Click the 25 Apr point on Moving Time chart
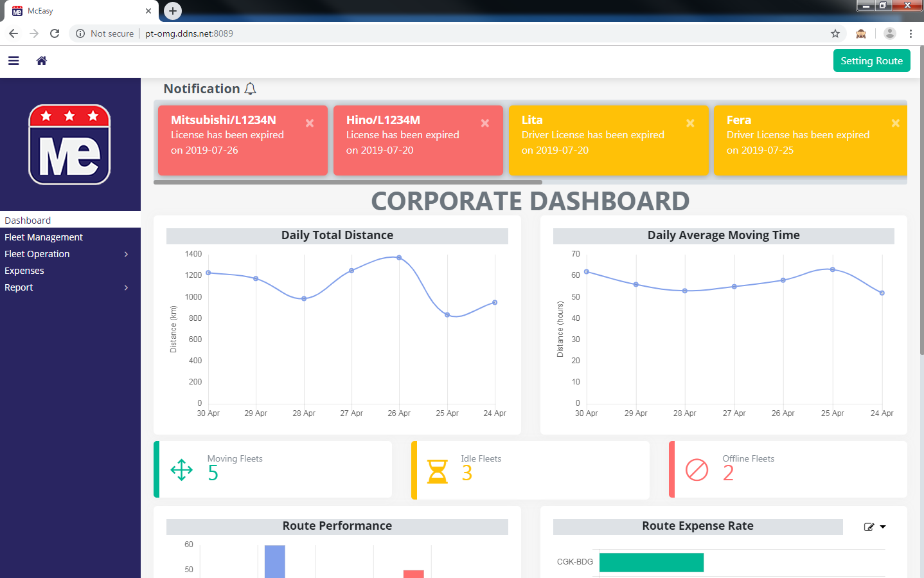Image resolution: width=924 pixels, height=578 pixels. click(833, 269)
